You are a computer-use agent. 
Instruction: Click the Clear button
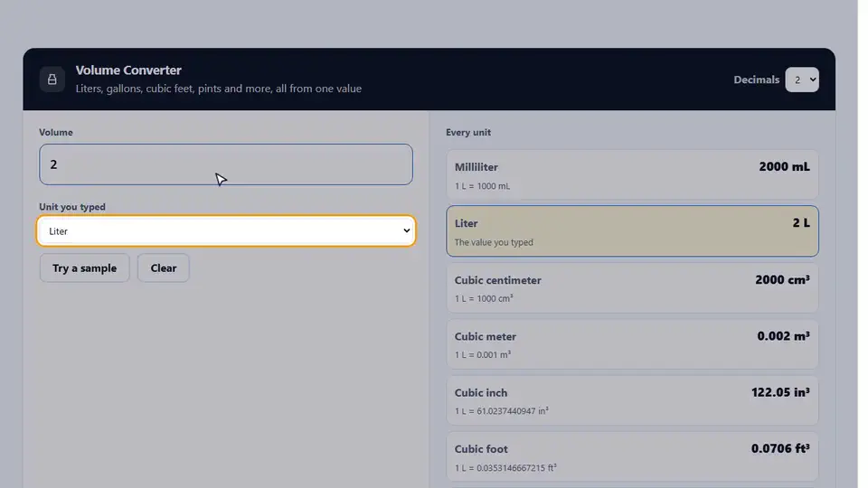pos(164,267)
